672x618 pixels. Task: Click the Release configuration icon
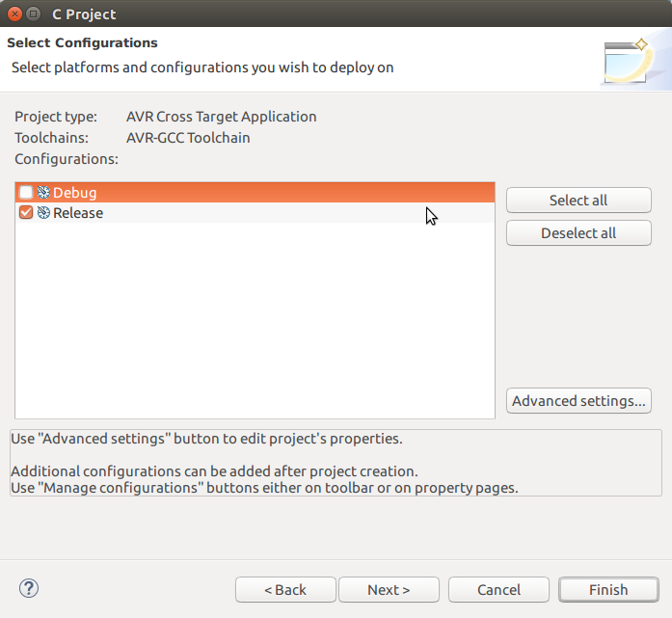click(x=43, y=212)
